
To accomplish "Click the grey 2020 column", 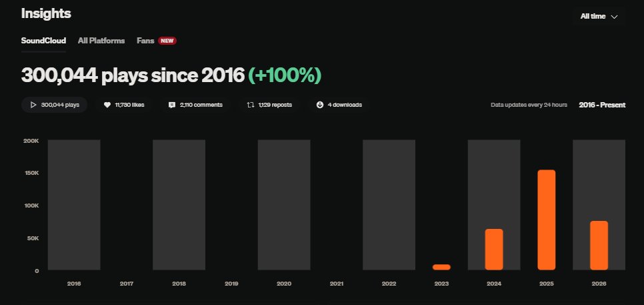I will tap(284, 205).
